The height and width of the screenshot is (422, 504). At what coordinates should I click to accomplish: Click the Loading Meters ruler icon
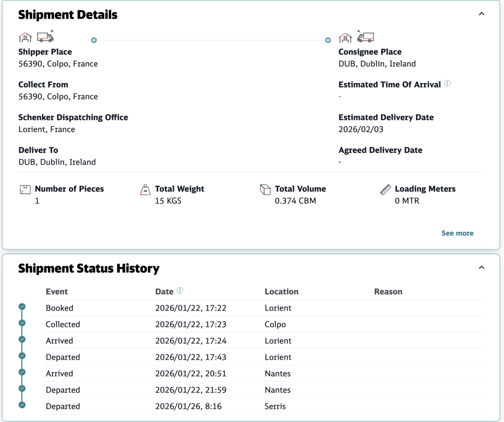point(385,190)
